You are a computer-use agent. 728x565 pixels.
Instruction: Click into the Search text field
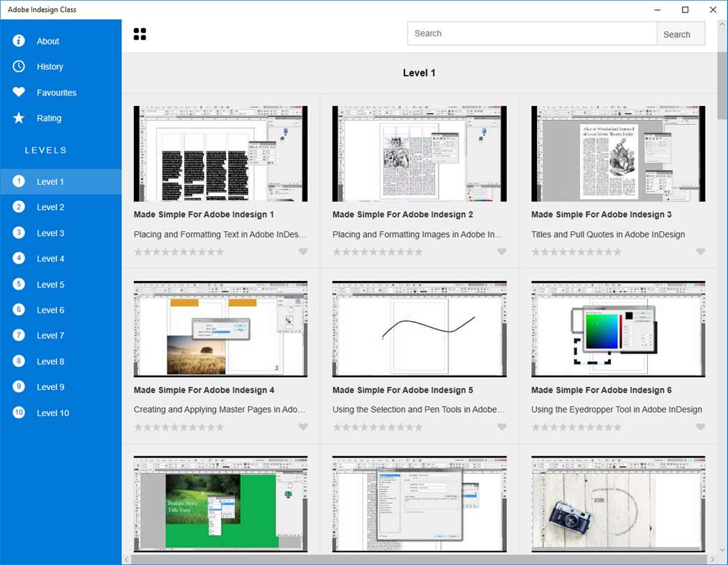[x=532, y=33]
